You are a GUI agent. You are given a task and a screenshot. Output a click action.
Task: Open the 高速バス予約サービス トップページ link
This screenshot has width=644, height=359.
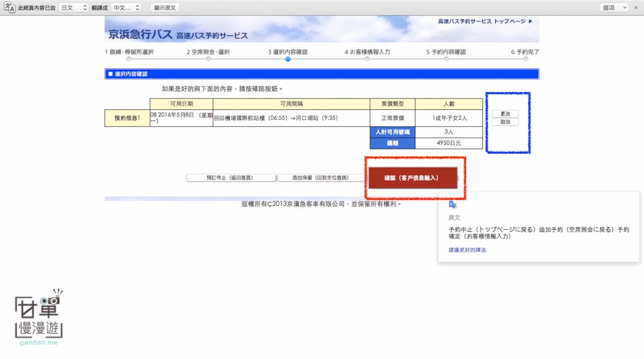[485, 21]
